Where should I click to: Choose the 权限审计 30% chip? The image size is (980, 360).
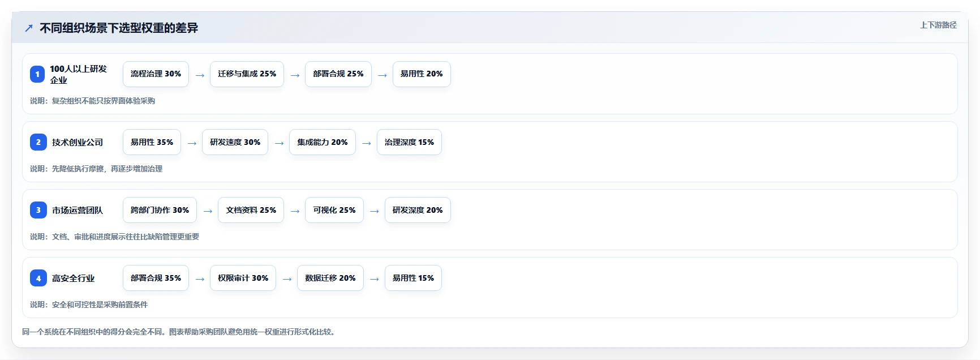click(x=243, y=278)
